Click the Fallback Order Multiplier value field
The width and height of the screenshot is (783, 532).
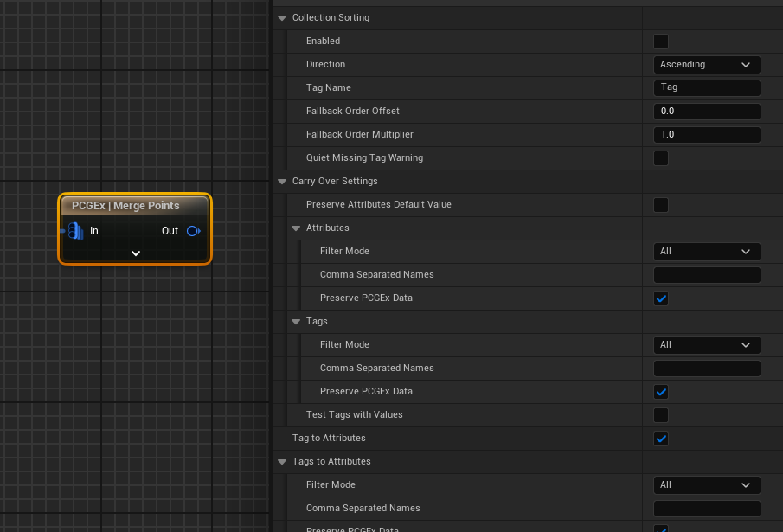coord(706,135)
